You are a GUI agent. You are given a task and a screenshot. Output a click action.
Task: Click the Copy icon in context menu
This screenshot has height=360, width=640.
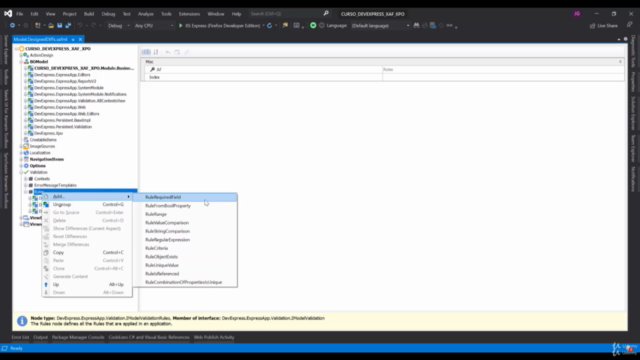46,252
